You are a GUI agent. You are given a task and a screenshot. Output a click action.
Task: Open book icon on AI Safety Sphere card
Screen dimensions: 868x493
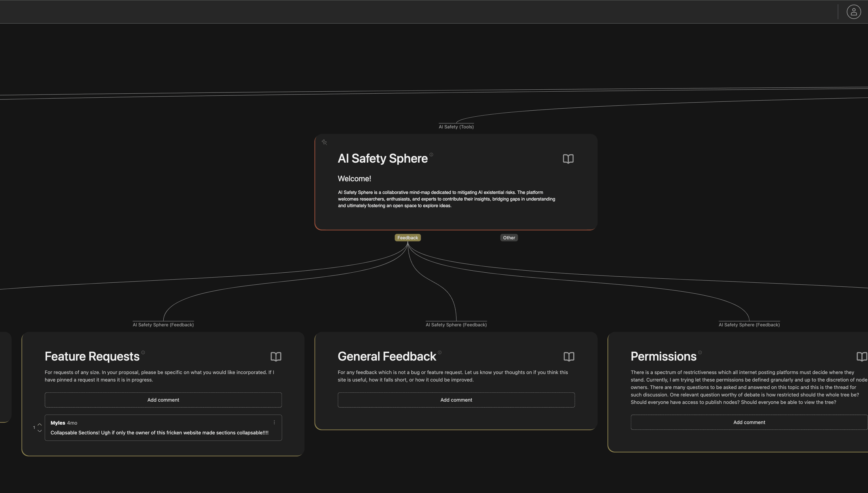click(568, 159)
